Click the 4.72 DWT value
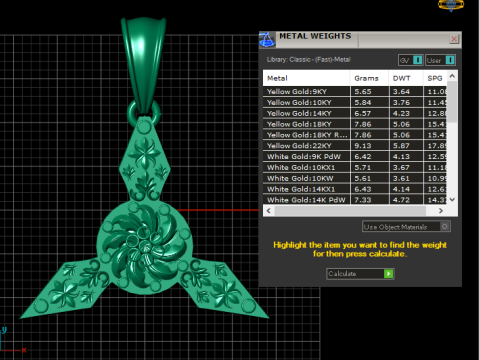The width and height of the screenshot is (480, 360). click(401, 200)
